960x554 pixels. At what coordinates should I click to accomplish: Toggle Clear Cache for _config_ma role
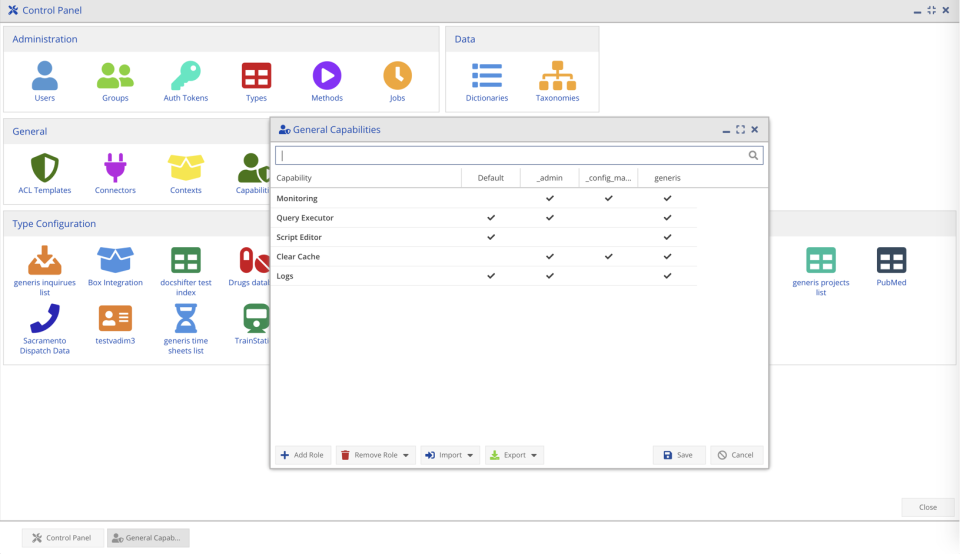[609, 256]
